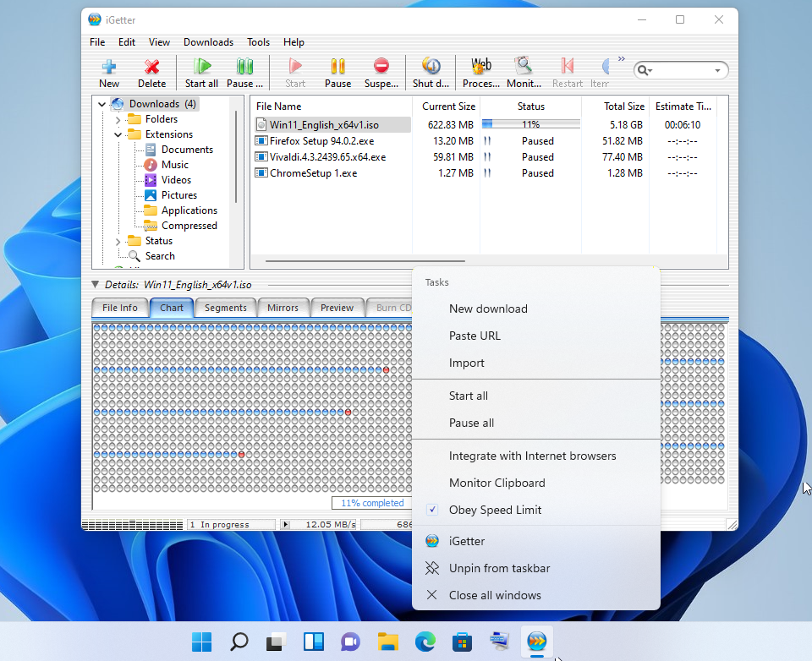Select Unpin from taskbar
Screen dimensions: 812x661
499,568
